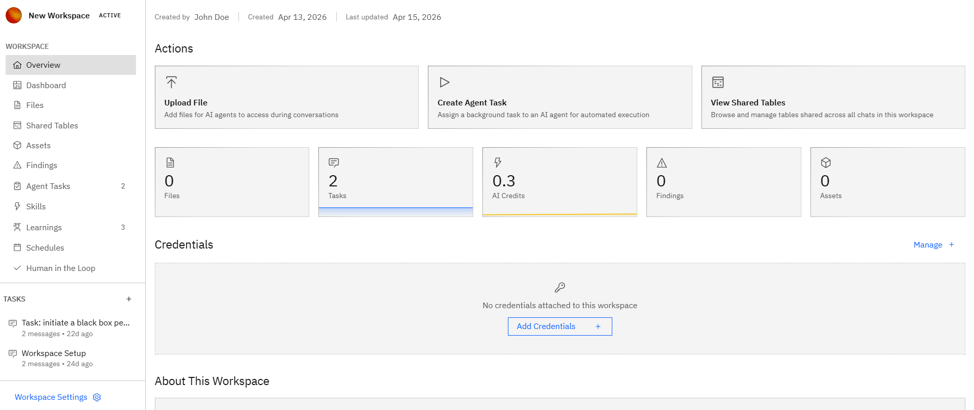The width and height of the screenshot is (974, 410).
Task: Click the warning icon on Findings stat card
Action: click(x=662, y=163)
